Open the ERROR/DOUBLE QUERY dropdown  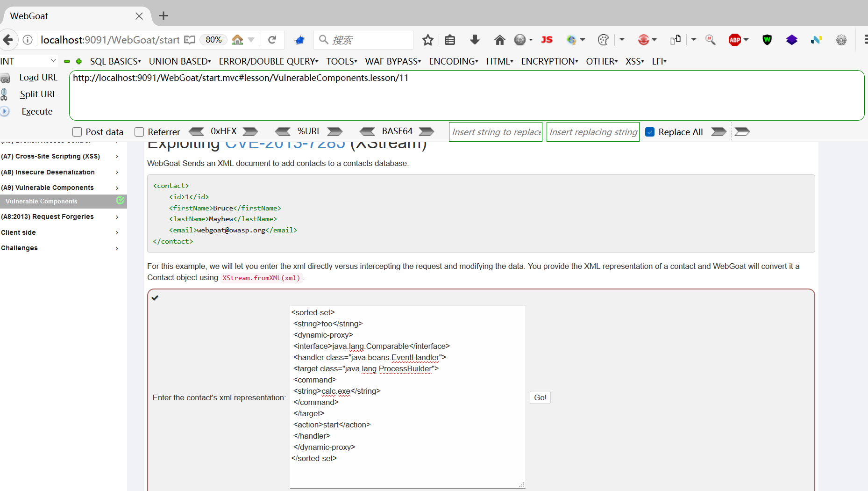(269, 61)
